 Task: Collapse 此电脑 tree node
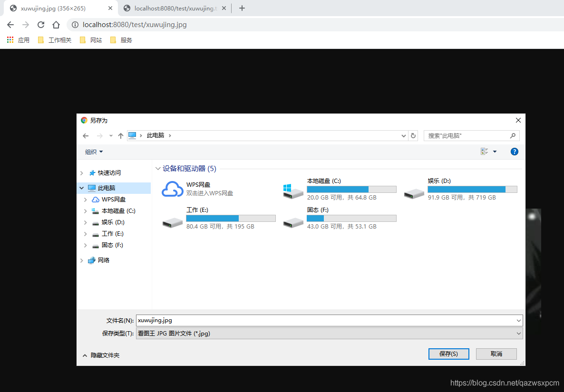[82, 188]
